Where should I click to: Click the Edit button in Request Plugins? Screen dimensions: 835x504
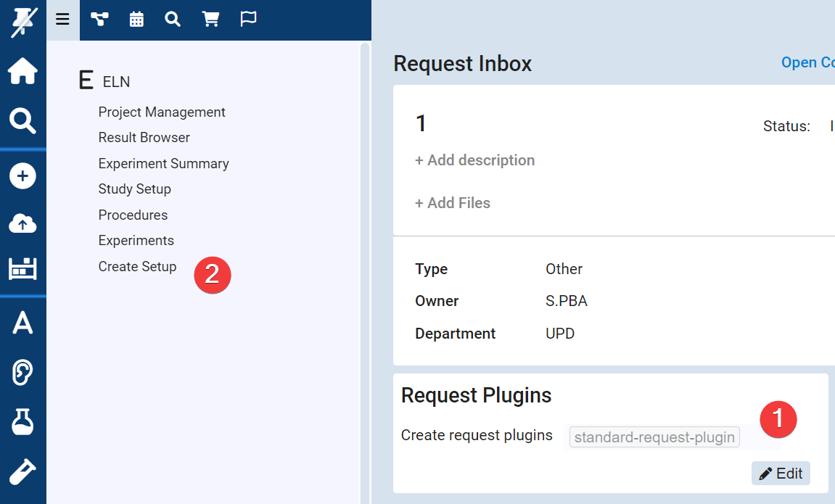[x=781, y=474]
